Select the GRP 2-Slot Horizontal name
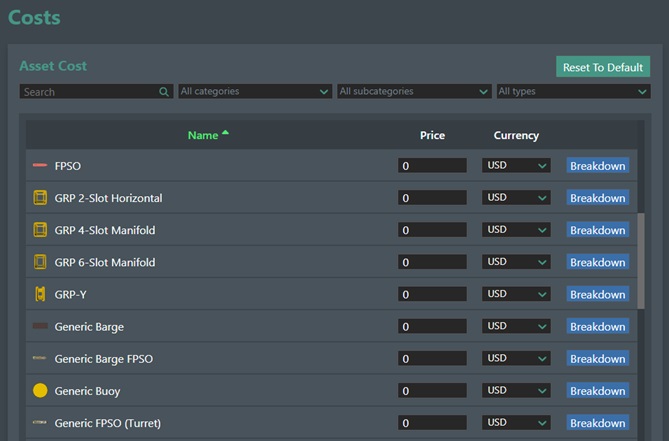This screenshot has width=669, height=441. (x=108, y=198)
